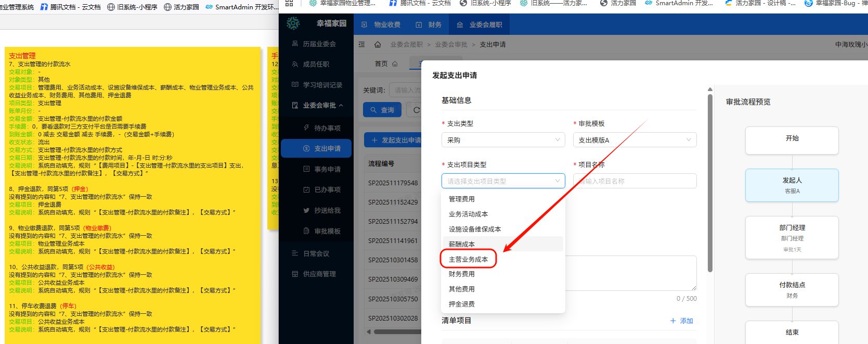Click the 查询 search button
The width and height of the screenshot is (868, 344).
coord(382,110)
